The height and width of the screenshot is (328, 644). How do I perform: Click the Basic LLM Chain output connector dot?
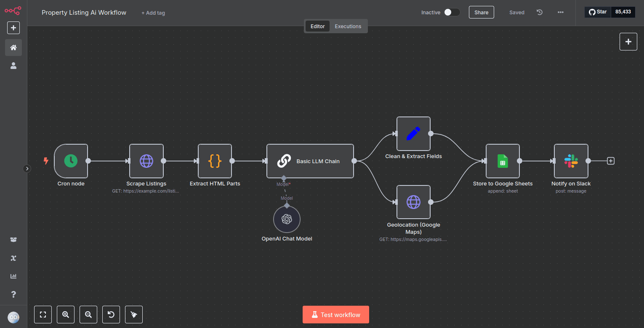tap(354, 161)
